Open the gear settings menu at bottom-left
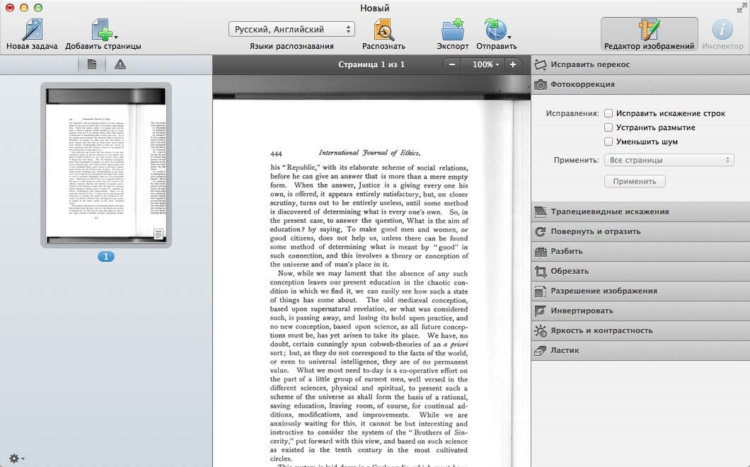The height and width of the screenshot is (467, 750). coord(16,458)
